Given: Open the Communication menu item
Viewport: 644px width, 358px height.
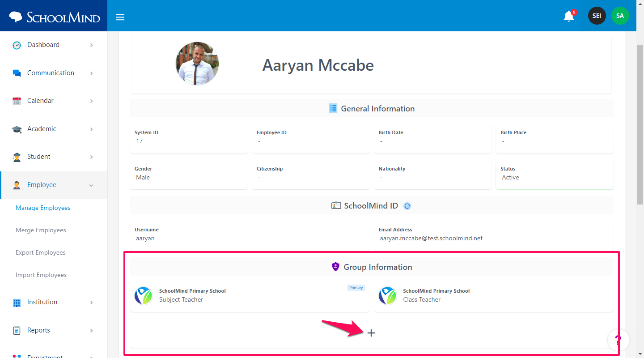Looking at the screenshot, I should (x=54, y=73).
